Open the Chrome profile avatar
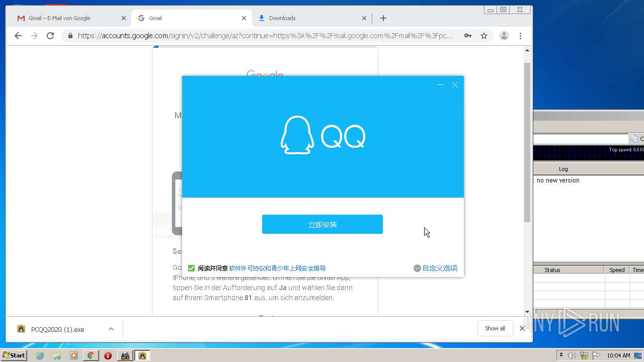Viewport: 644px width, 362px height. (504, 36)
